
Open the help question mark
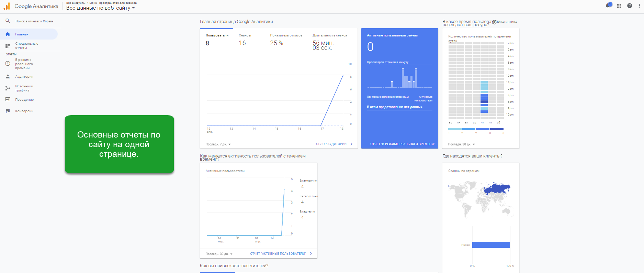[630, 6]
